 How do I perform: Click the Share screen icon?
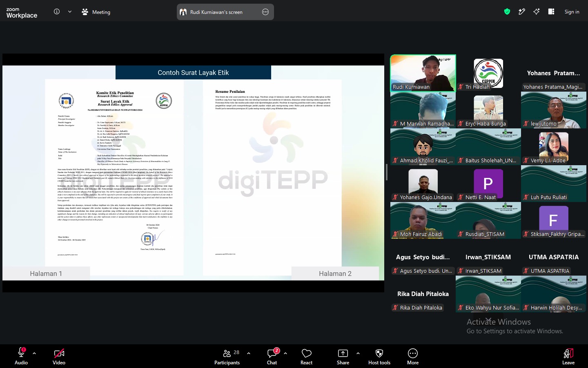tap(343, 353)
